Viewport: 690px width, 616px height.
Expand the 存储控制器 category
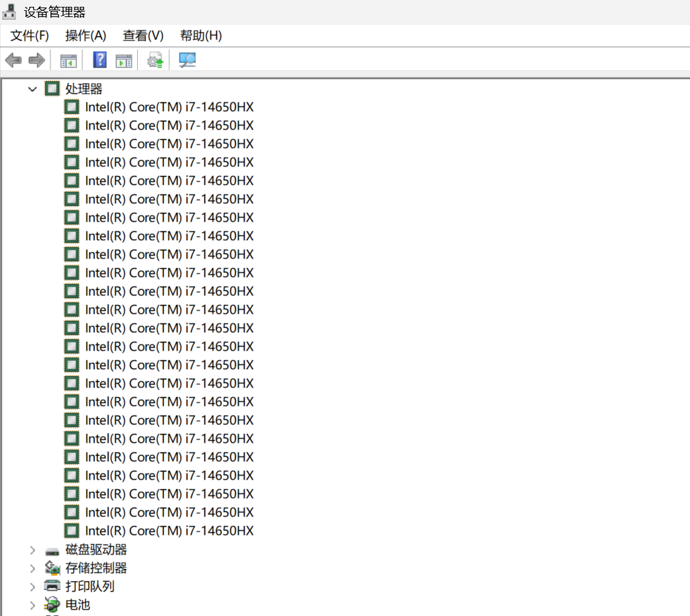click(x=32, y=568)
